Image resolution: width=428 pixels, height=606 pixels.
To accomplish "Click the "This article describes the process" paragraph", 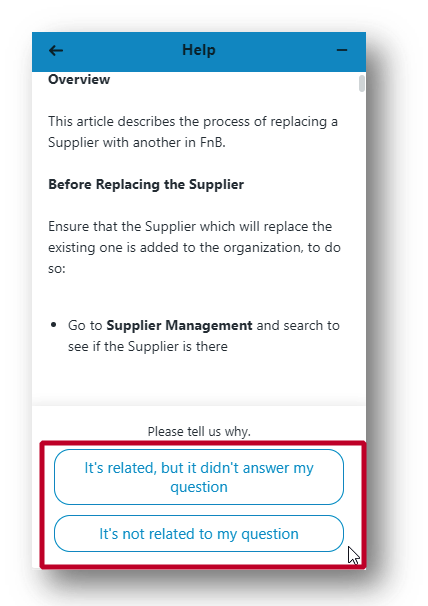I will coord(193,132).
